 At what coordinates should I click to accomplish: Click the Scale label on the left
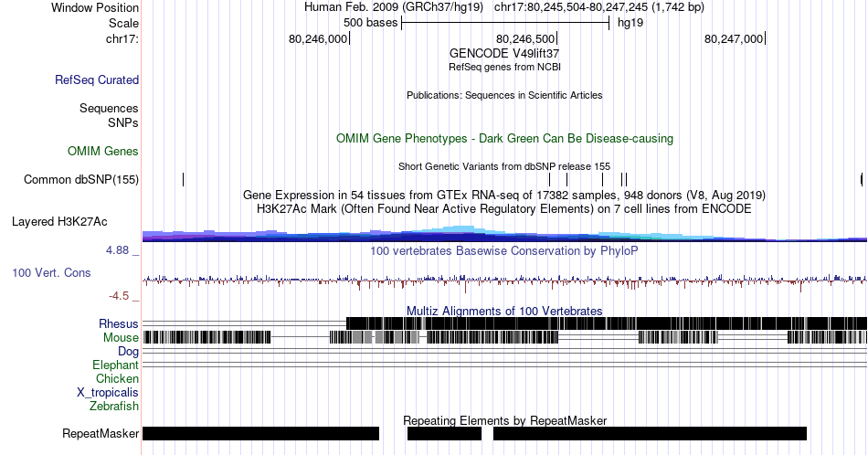[123, 23]
